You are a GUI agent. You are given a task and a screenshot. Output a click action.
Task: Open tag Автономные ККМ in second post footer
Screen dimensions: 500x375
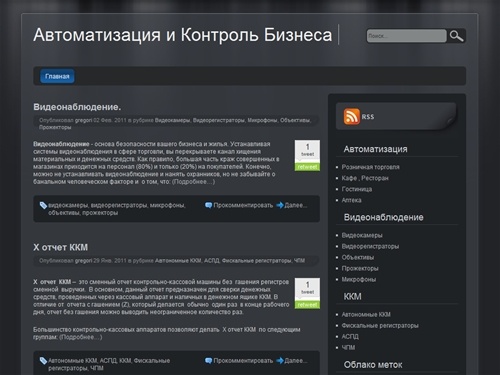pos(72,361)
